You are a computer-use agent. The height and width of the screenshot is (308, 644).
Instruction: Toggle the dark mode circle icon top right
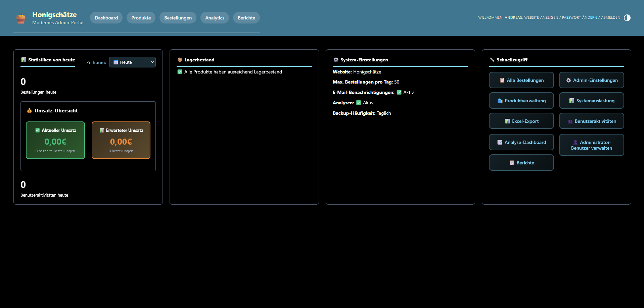tap(627, 18)
